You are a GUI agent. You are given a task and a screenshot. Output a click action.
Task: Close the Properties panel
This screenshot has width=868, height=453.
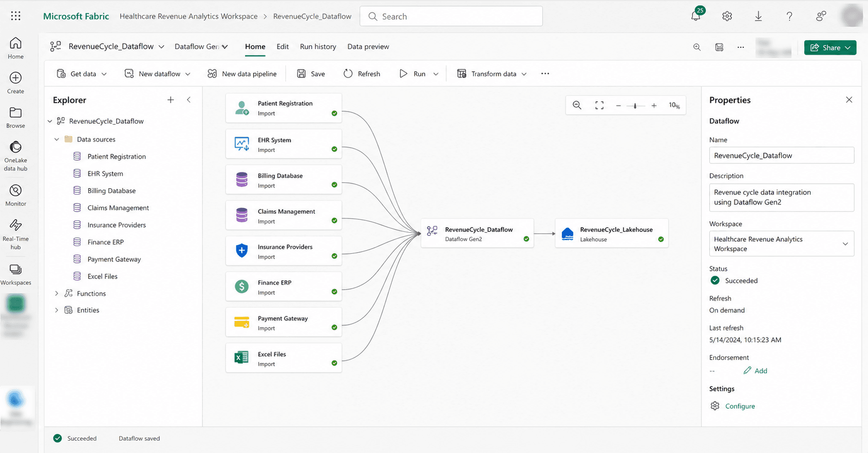(849, 100)
